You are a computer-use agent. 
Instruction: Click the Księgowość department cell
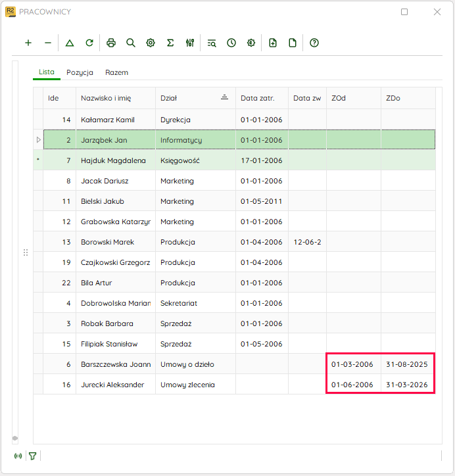pyautogui.click(x=195, y=160)
